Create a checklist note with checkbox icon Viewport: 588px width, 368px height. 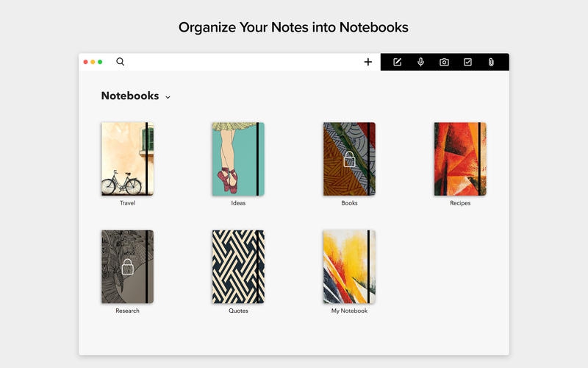click(467, 62)
